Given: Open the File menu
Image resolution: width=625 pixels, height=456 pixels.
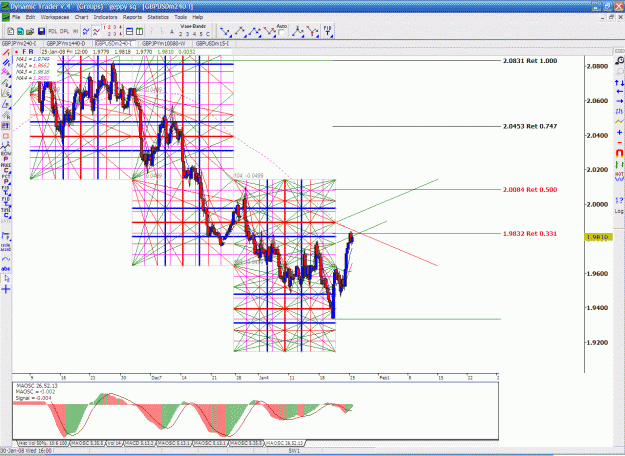Looking at the screenshot, I should [x=16, y=17].
